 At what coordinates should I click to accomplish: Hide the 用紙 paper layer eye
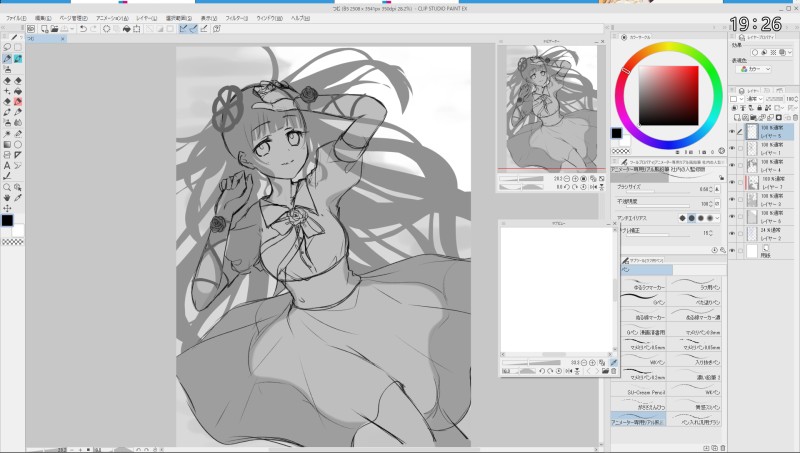[x=732, y=250]
